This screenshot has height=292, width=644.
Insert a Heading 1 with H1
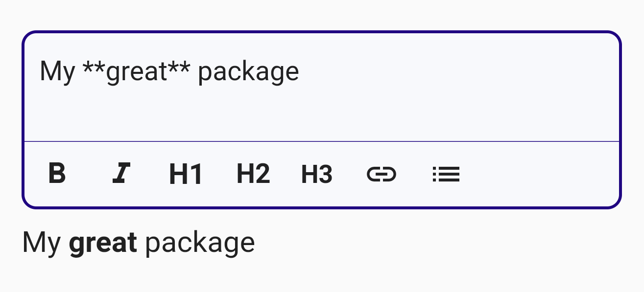point(186,174)
